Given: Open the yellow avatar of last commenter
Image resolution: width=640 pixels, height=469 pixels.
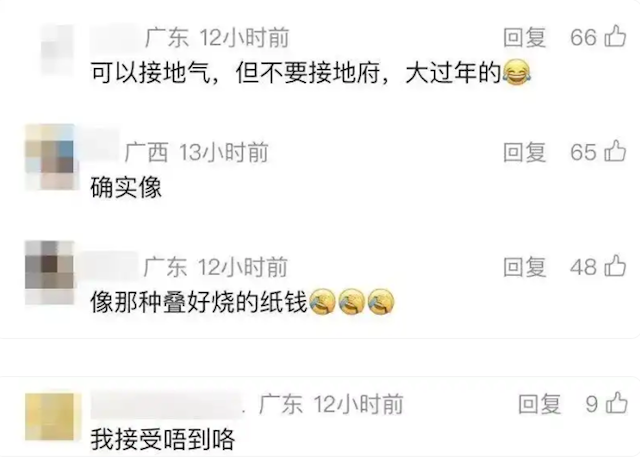Looking at the screenshot, I should point(49,417).
